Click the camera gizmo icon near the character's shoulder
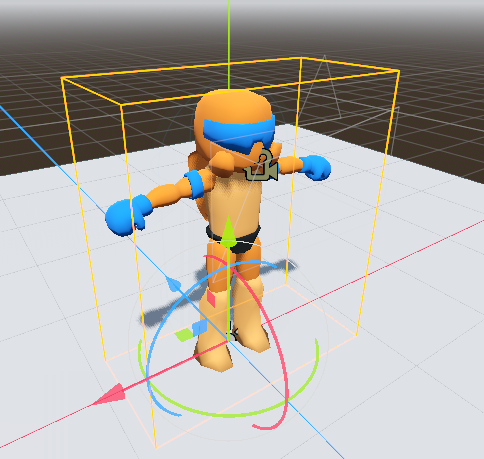The image size is (484, 459). [x=262, y=167]
